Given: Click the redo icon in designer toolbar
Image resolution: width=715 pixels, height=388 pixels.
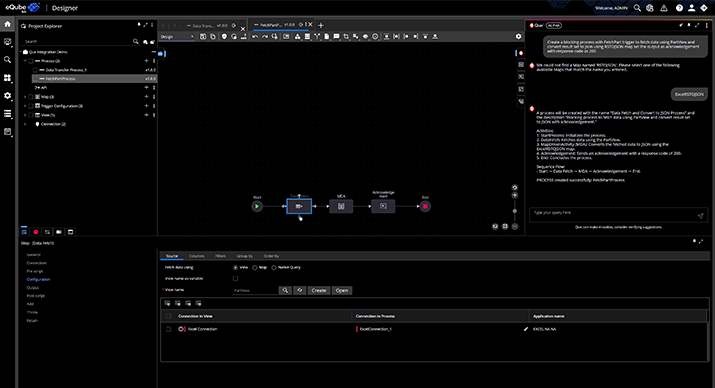Looking at the screenshot, I should pos(264,36).
